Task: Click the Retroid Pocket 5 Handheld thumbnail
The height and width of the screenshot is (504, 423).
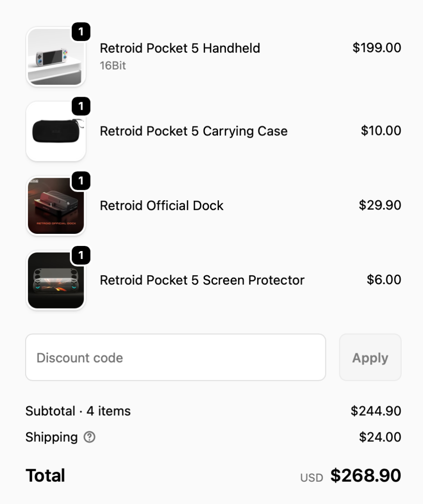Action: click(x=56, y=57)
